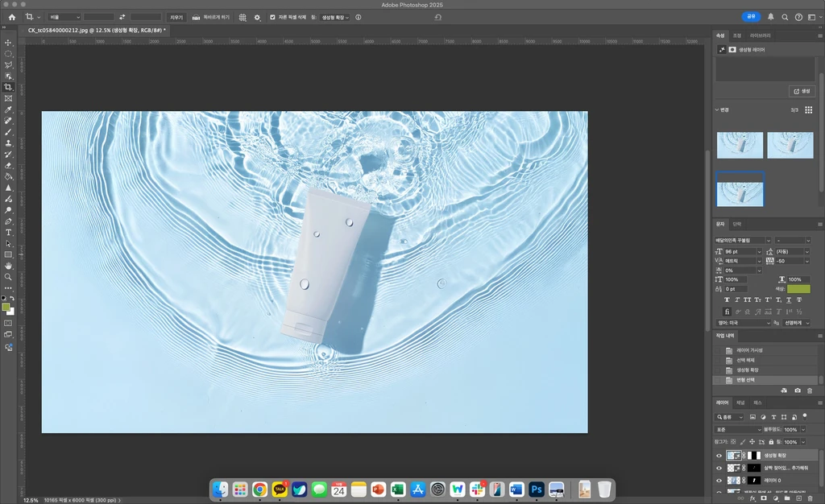
Task: Open the 비율 crop ratio dropdown
Action: 64,17
